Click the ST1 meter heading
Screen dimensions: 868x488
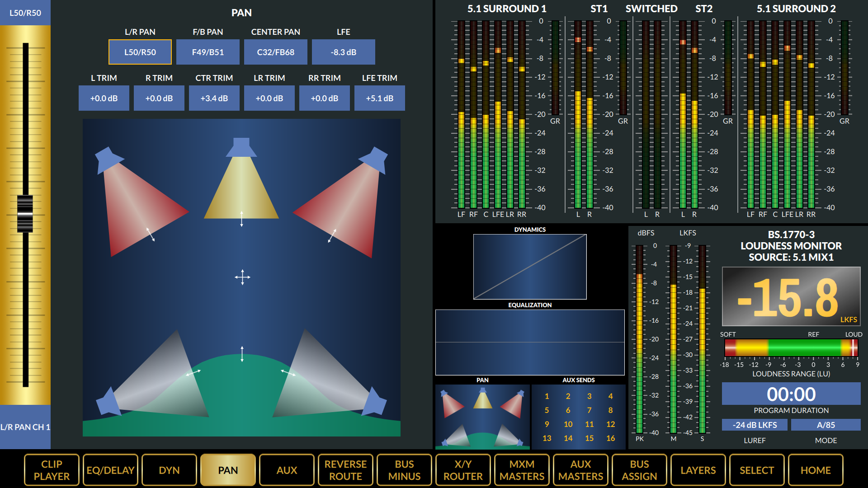(x=599, y=9)
